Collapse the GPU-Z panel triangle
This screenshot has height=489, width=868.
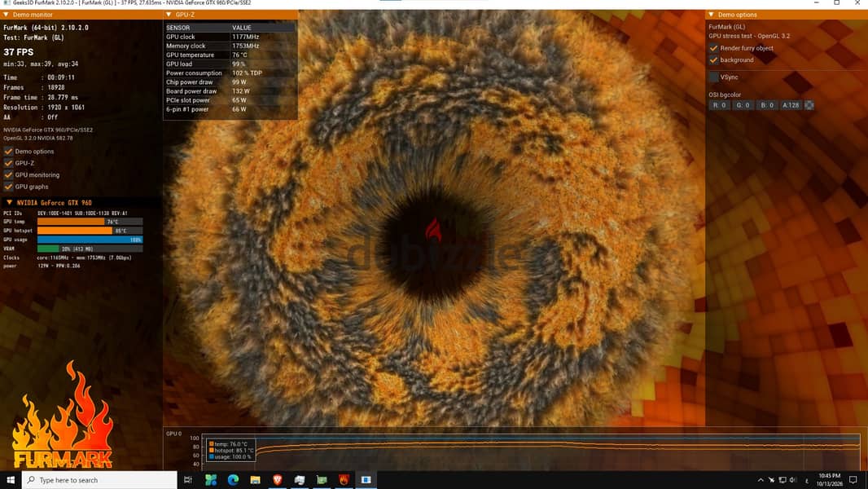click(169, 15)
